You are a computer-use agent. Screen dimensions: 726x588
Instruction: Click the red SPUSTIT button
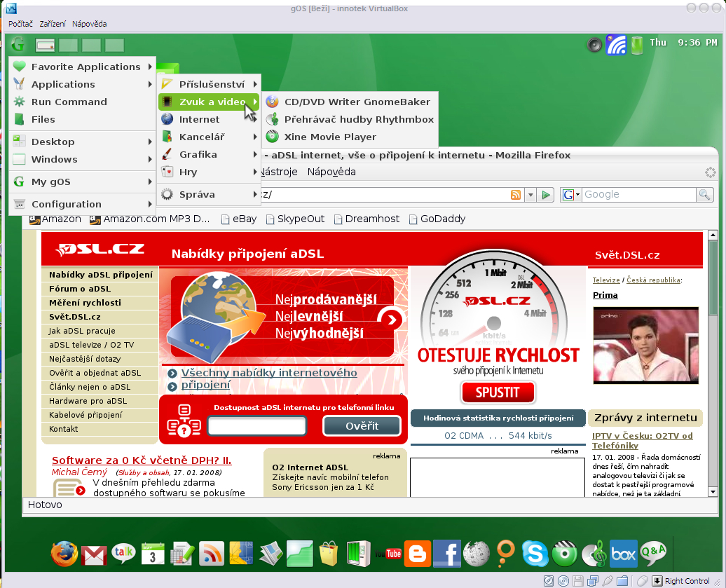coord(498,392)
